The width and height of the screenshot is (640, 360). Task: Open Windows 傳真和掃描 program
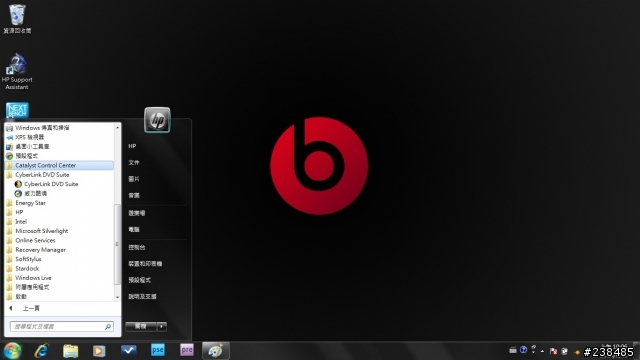pyautogui.click(x=59, y=128)
